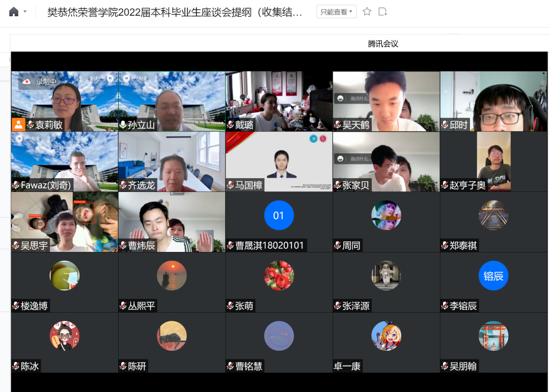Click the document title text

pyautogui.click(x=175, y=12)
